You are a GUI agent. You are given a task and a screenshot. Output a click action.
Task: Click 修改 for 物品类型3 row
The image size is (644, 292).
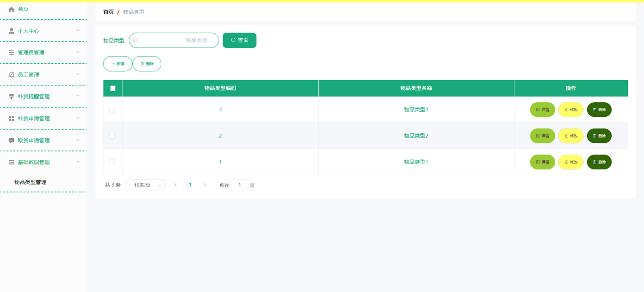point(571,109)
